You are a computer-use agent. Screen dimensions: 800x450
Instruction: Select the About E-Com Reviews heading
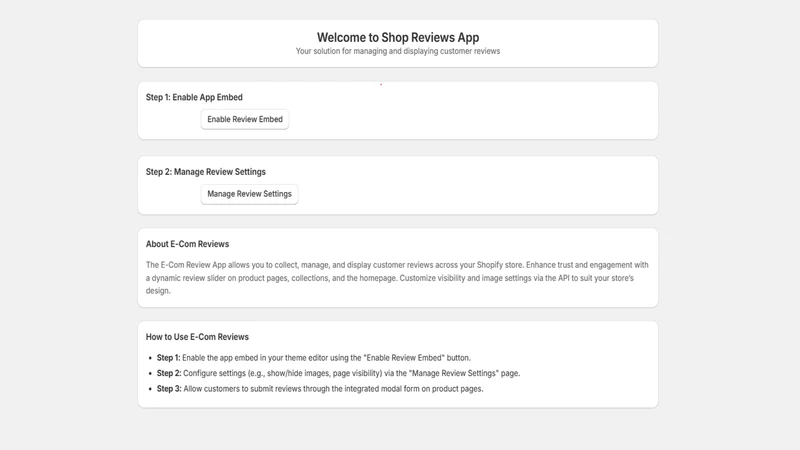[x=187, y=244]
